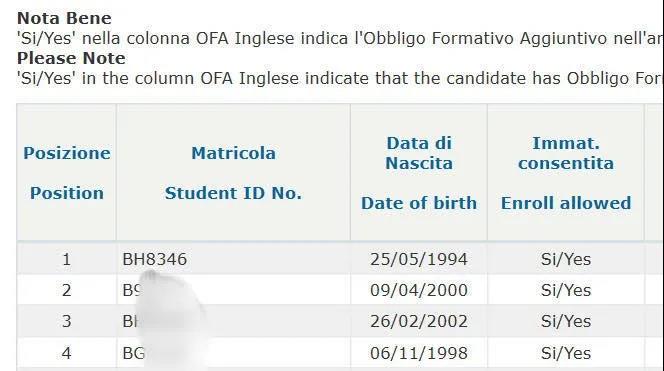The image size is (664, 371).
Task: Click date of birth 25/05/1994
Action: coord(419,259)
